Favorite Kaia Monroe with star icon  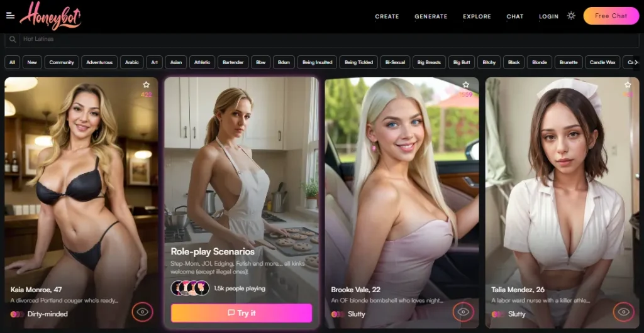(146, 85)
